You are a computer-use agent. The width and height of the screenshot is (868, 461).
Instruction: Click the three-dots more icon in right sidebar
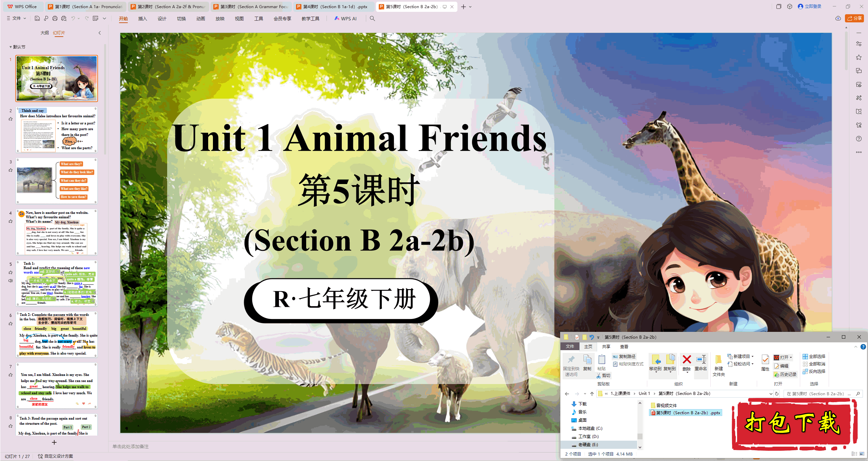click(x=859, y=152)
